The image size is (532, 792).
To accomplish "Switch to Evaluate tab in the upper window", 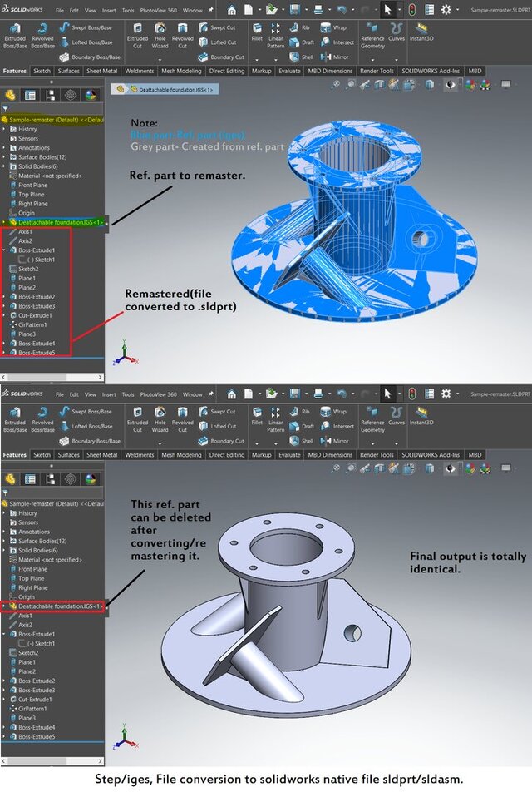I will pyautogui.click(x=290, y=72).
